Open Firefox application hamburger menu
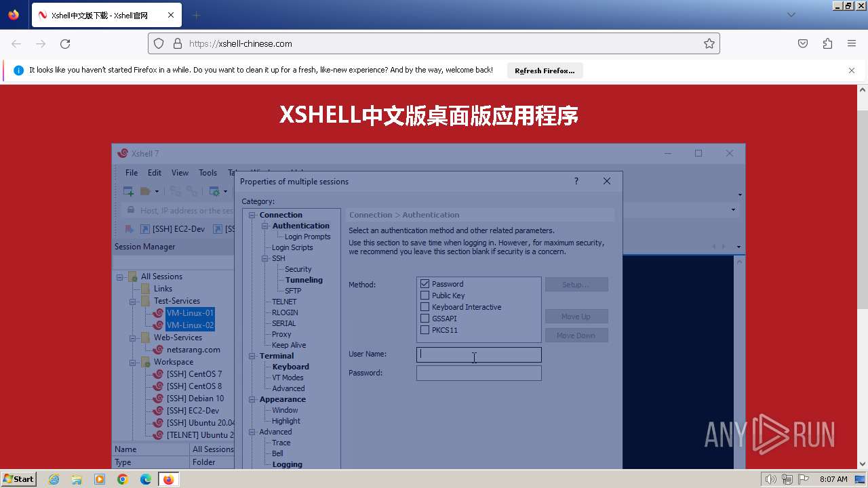Screen dimensions: 868x488 (852, 43)
